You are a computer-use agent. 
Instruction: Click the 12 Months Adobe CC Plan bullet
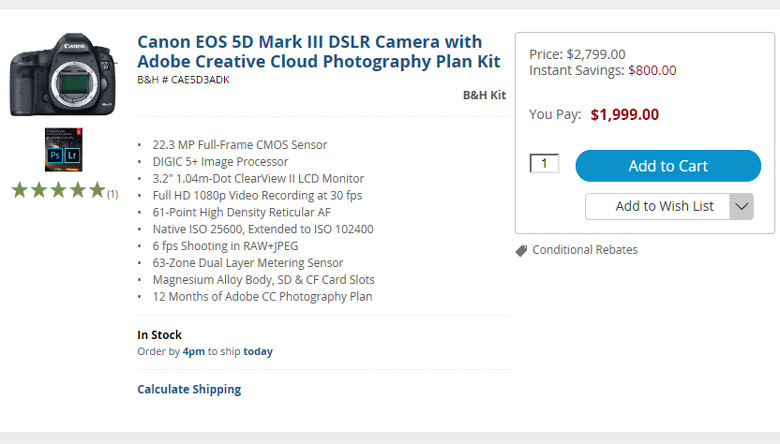click(x=262, y=296)
